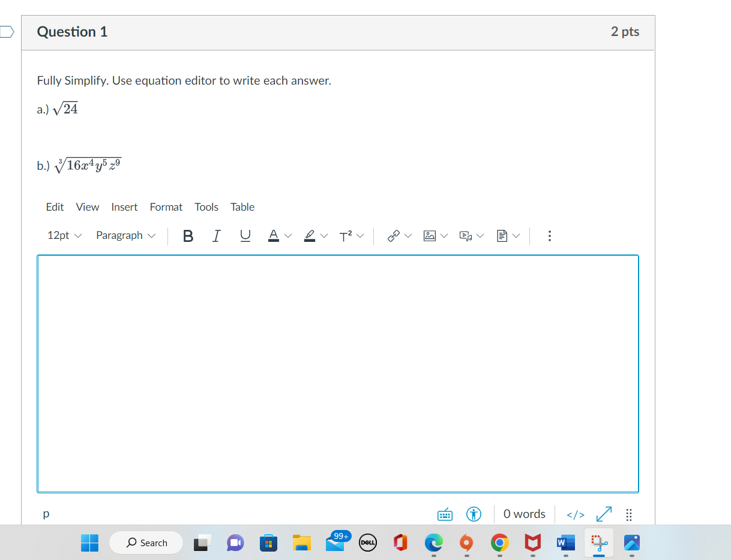Open the Photos app from the taskbar
The height and width of the screenshot is (560, 731).
(x=631, y=543)
